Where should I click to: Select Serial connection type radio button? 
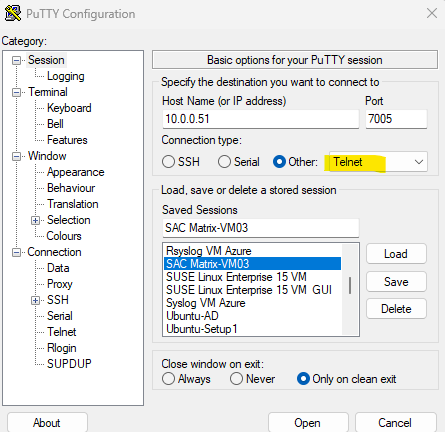[224, 162]
